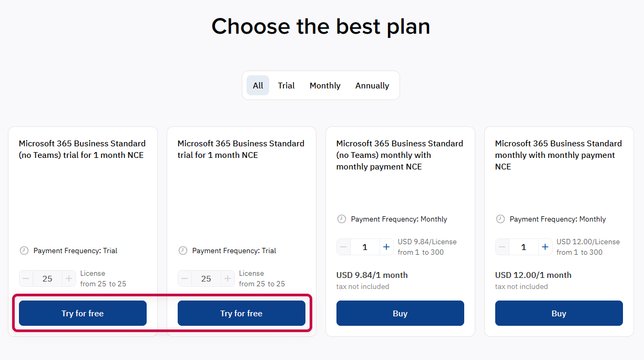
Task: Click the clock icon on the no Teams monthly card
Action: (342, 219)
